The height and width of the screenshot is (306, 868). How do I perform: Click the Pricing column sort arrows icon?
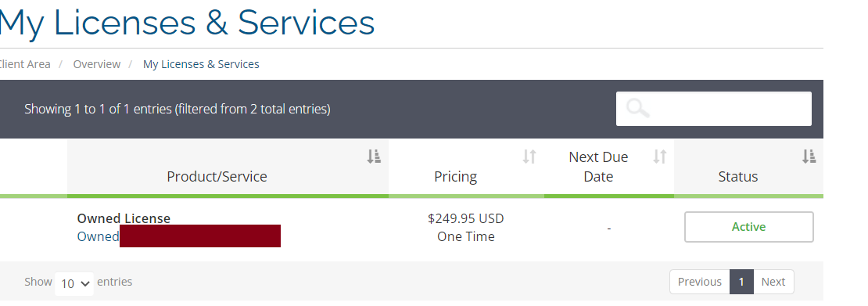[529, 157]
